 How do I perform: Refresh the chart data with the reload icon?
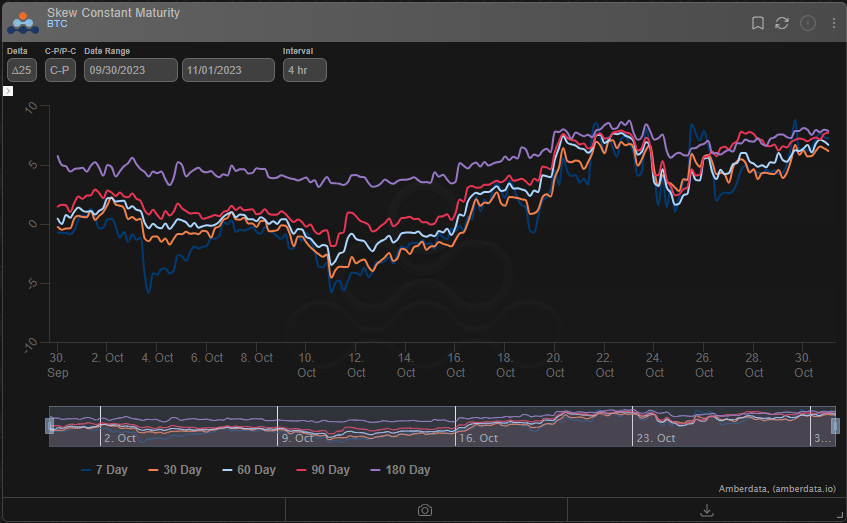(782, 23)
